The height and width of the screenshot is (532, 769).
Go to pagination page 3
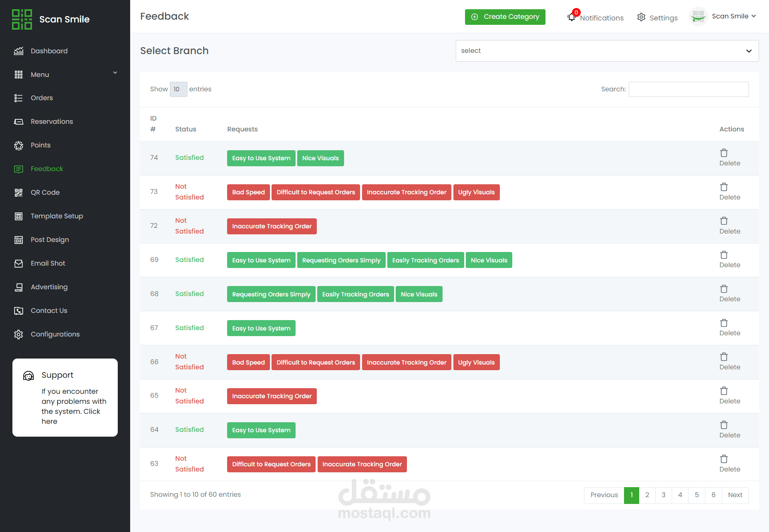coord(663,495)
